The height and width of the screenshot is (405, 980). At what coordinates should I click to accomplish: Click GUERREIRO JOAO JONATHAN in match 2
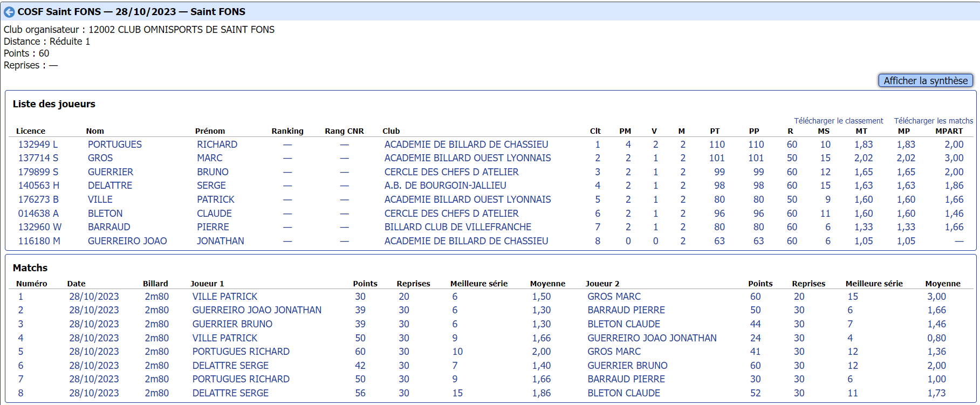[x=257, y=310]
